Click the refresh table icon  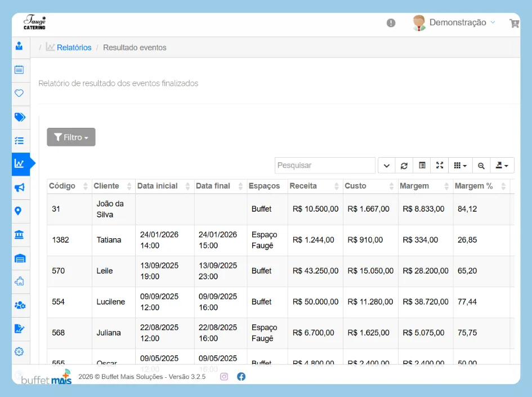404,166
